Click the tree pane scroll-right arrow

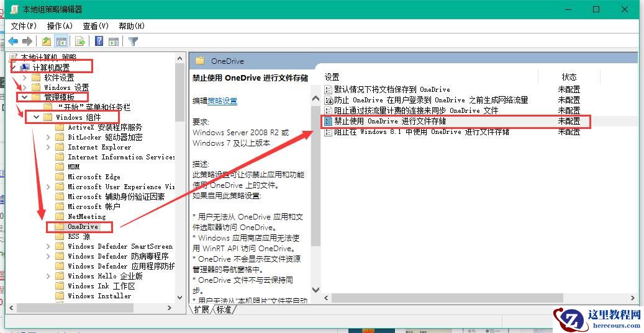[x=169, y=308]
